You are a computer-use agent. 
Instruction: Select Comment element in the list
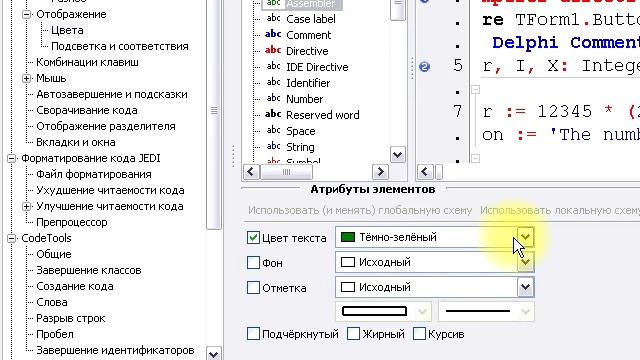point(308,35)
